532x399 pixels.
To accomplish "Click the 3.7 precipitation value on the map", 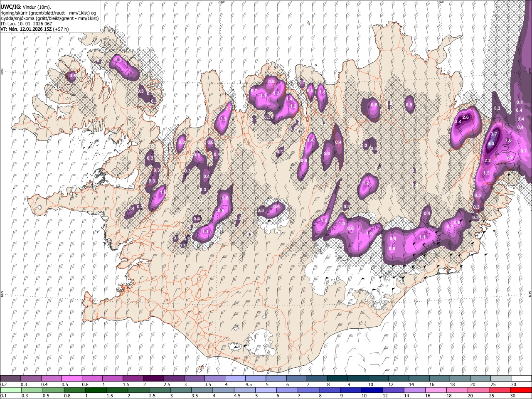I will 494,134.
